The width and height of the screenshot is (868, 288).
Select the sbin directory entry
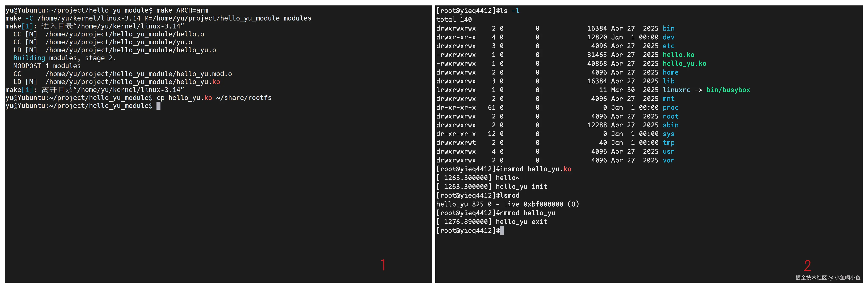pos(671,125)
